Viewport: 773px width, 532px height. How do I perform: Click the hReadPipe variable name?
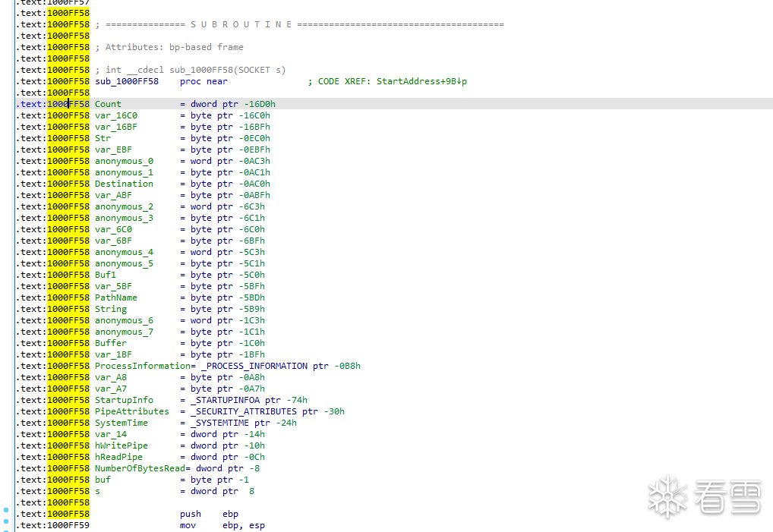(118, 457)
